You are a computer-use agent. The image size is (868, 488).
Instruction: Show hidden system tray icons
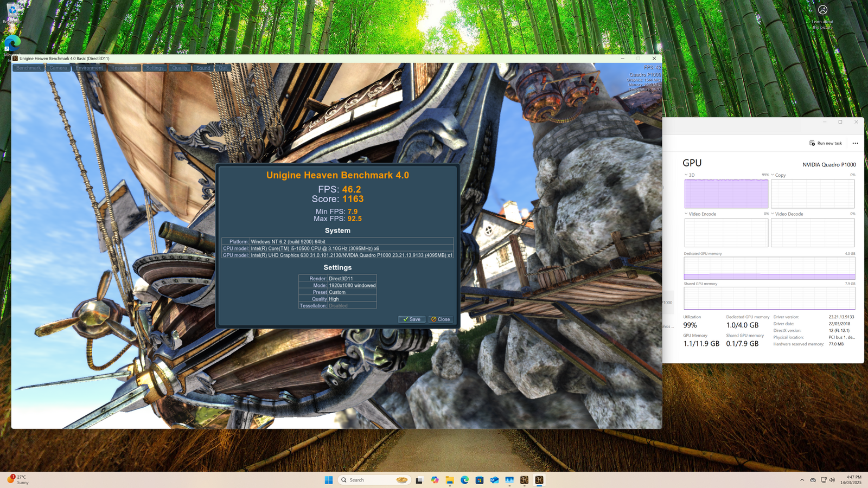click(x=802, y=480)
